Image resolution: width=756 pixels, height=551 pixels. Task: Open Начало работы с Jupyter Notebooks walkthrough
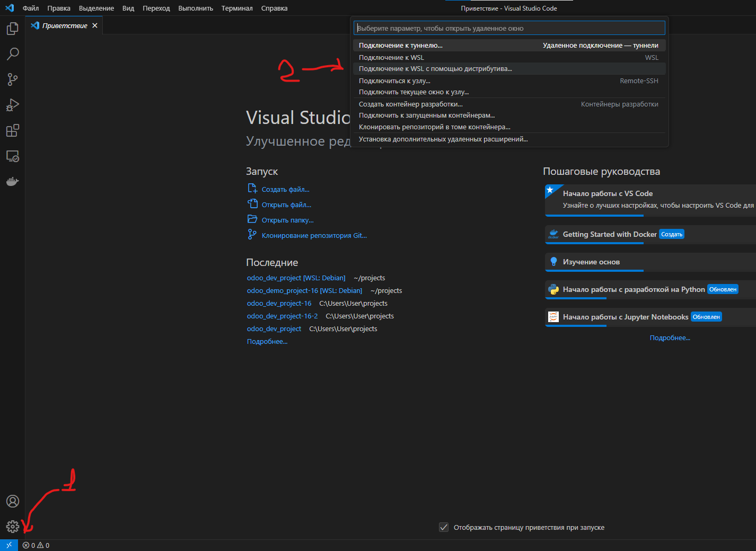click(650, 317)
